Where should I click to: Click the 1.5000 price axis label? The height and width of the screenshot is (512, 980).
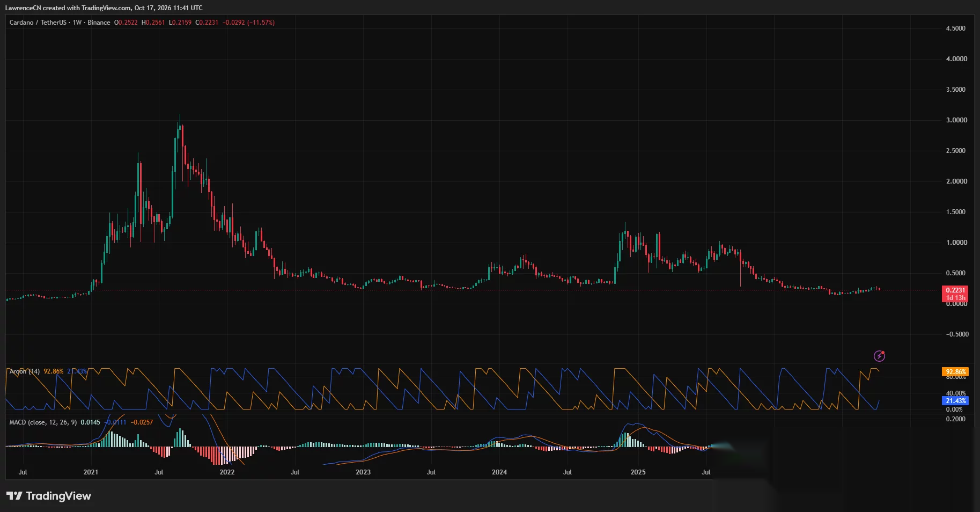(956, 212)
